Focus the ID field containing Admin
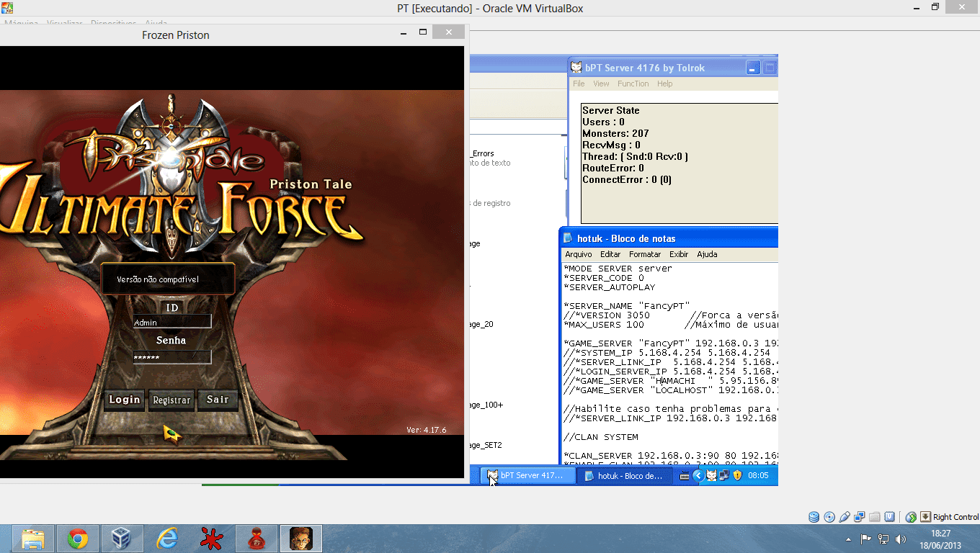This screenshot has width=980, height=553. [172, 322]
